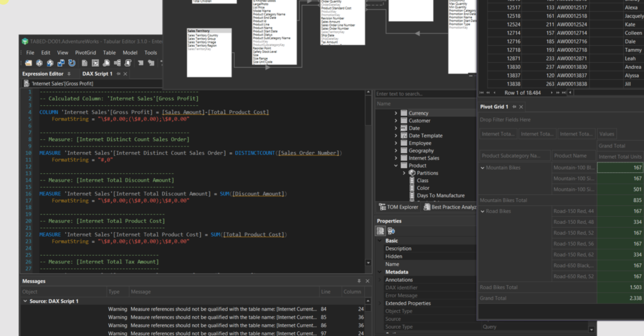This screenshot has height=336, width=644.
Task: Select the Color column in Product
Action: click(423, 188)
